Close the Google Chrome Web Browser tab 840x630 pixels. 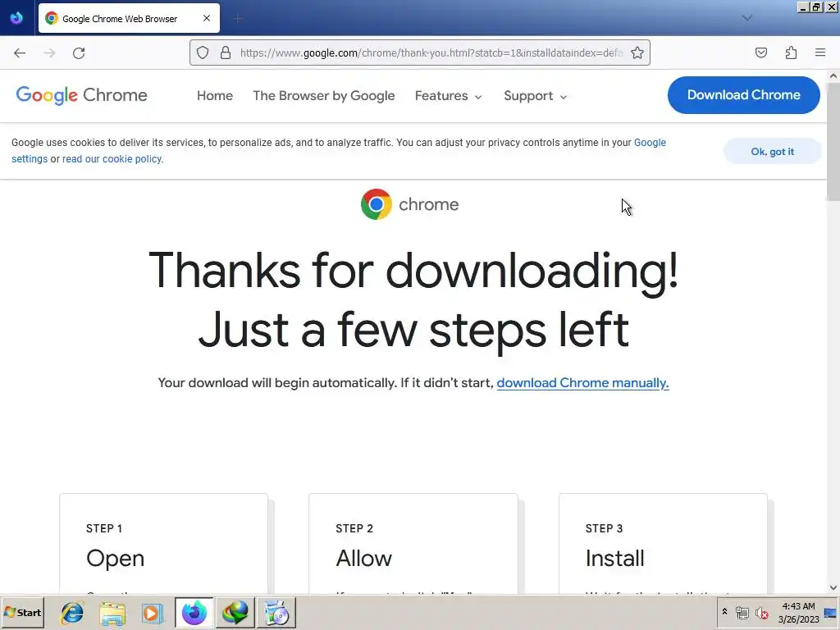tap(207, 18)
